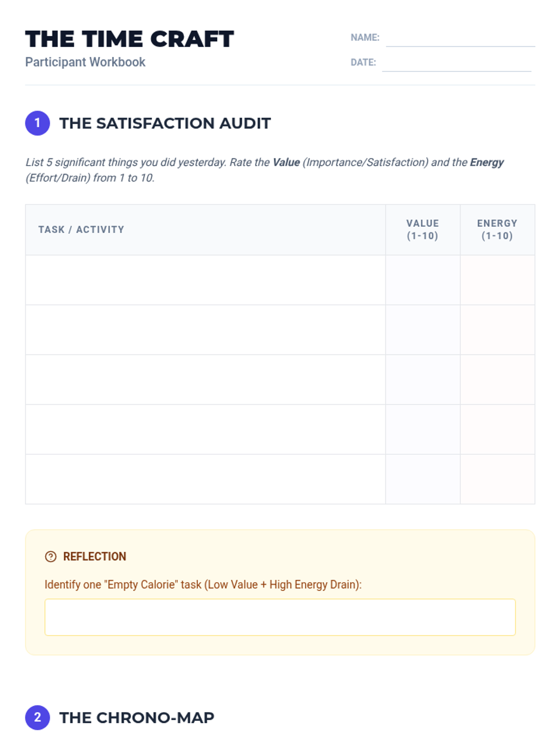This screenshot has width=560, height=747.
Task: Click second row Value cell
Action: [423, 330]
